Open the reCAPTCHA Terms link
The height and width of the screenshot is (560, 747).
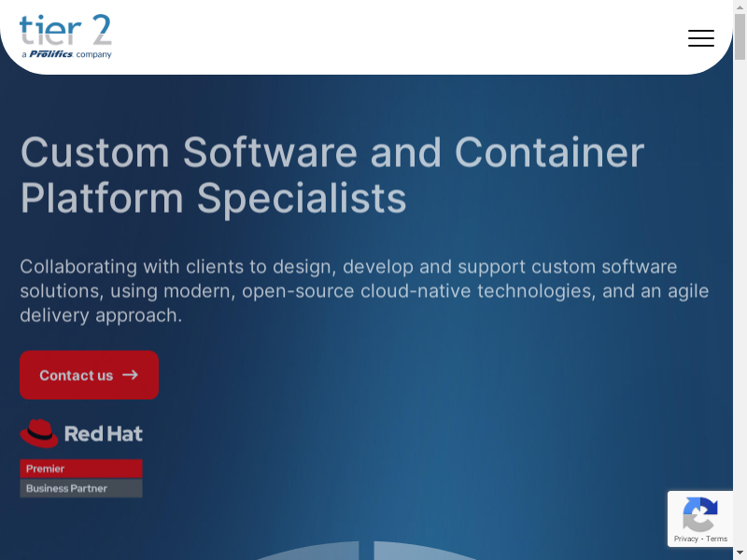click(x=716, y=539)
